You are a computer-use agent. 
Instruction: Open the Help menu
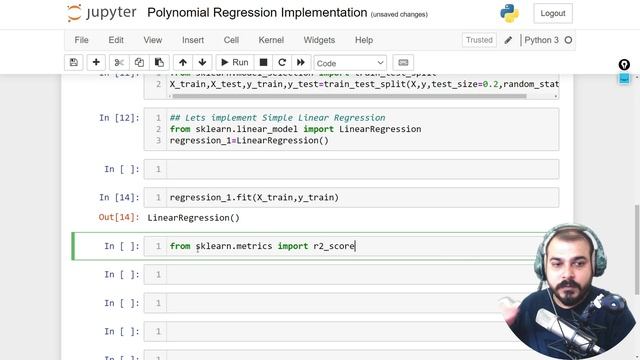(364, 40)
